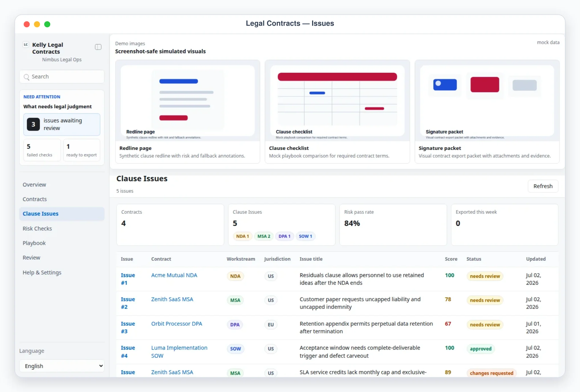Viewport: 580px width, 392px height.
Task: Open Issue #3 link
Action: [x=128, y=327]
